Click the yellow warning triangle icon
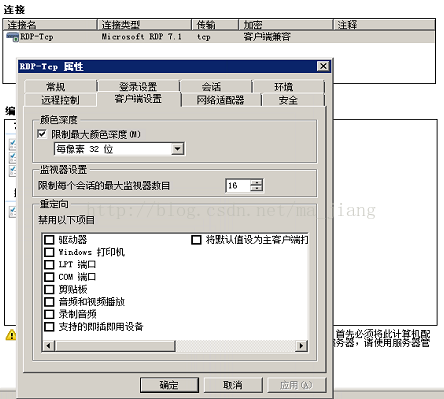The width and height of the screenshot is (444, 399). (11, 335)
